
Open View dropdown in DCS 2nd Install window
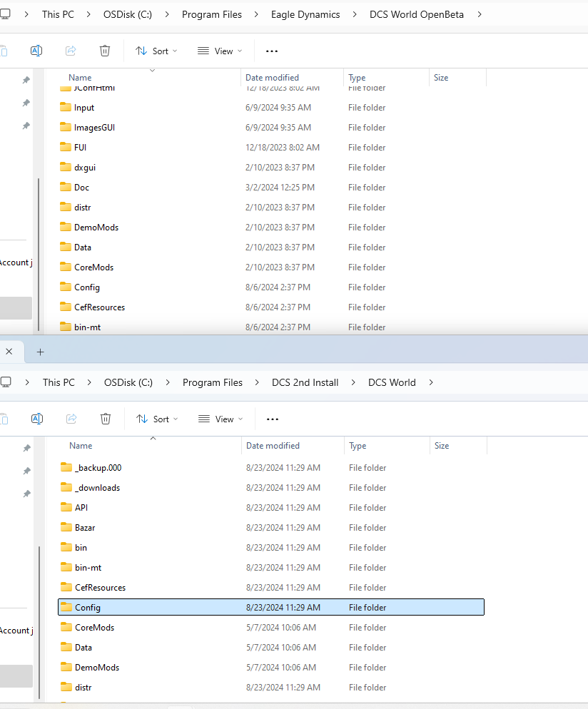[220, 419]
